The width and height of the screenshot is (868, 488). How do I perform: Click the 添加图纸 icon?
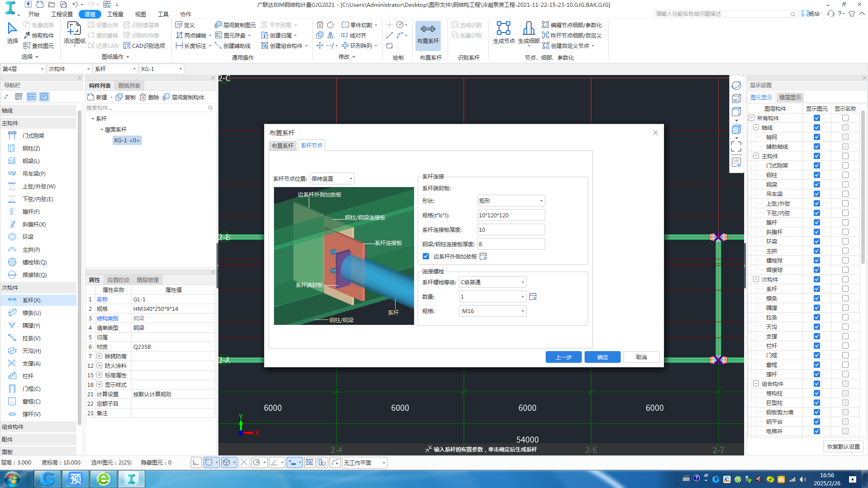pos(74,33)
